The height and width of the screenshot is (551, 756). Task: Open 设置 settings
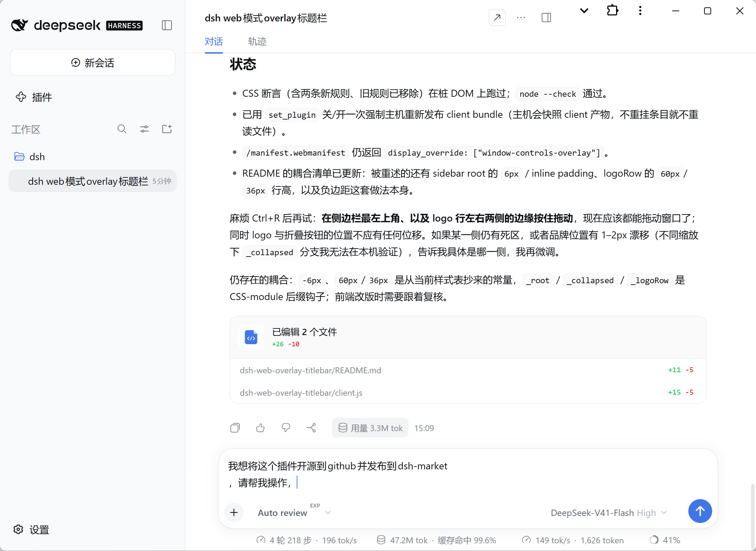click(x=31, y=530)
